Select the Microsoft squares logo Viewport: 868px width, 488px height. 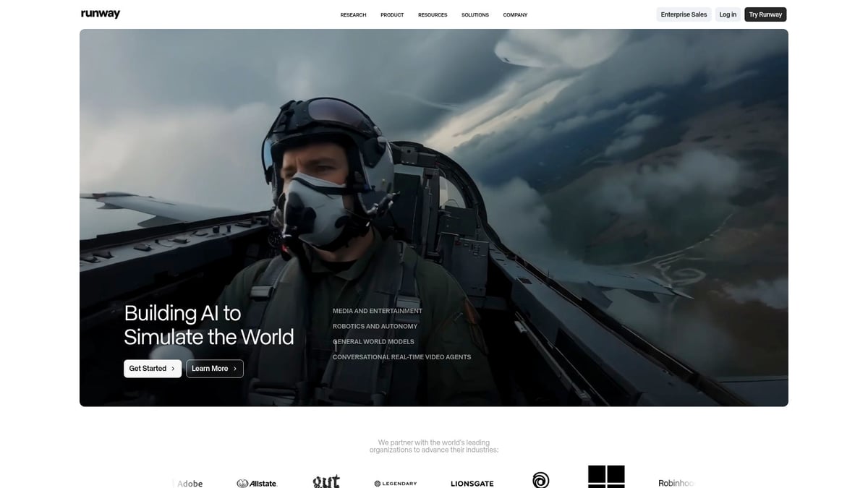(x=606, y=476)
